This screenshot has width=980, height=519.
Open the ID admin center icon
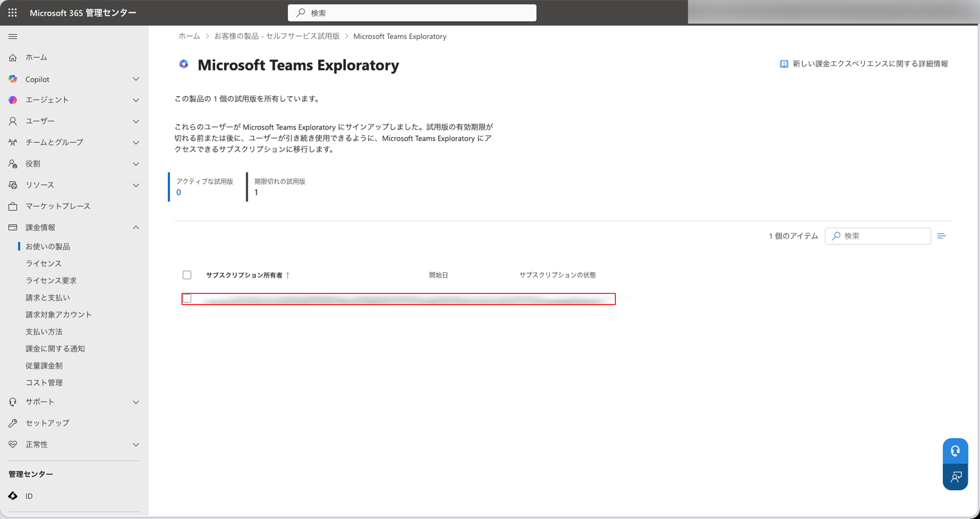(x=12, y=496)
